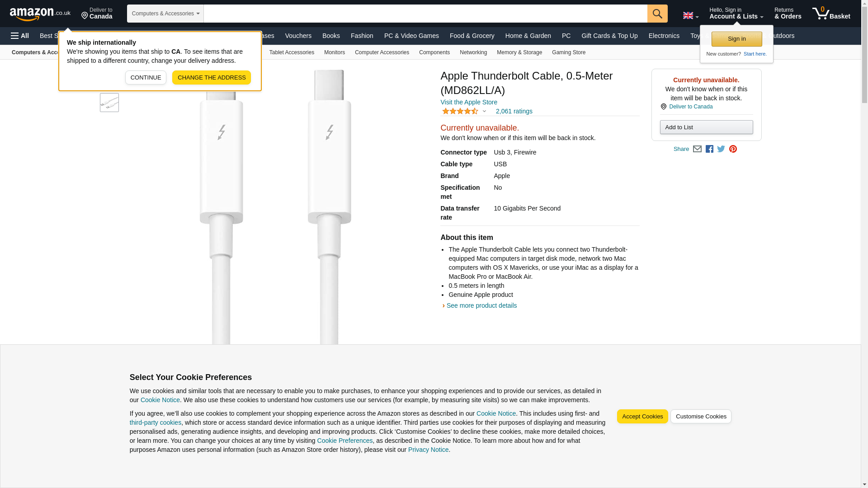Open the Vouchers navigation item
This screenshot has height=488, width=868.
(x=298, y=36)
